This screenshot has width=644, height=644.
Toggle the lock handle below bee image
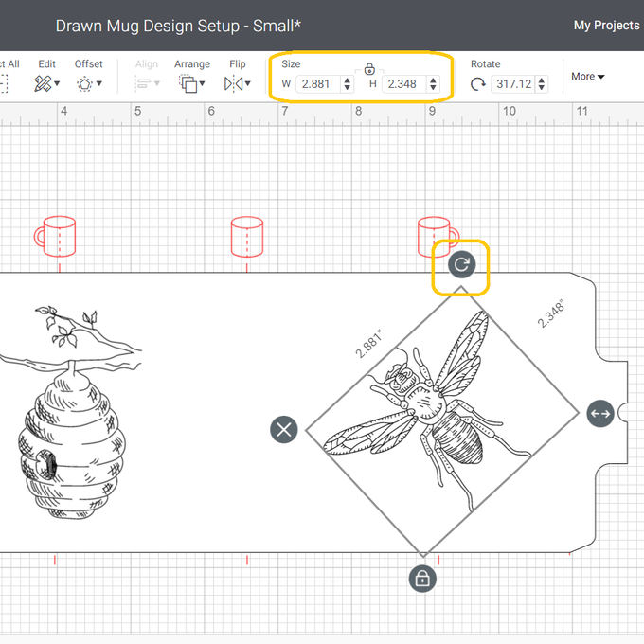click(422, 578)
